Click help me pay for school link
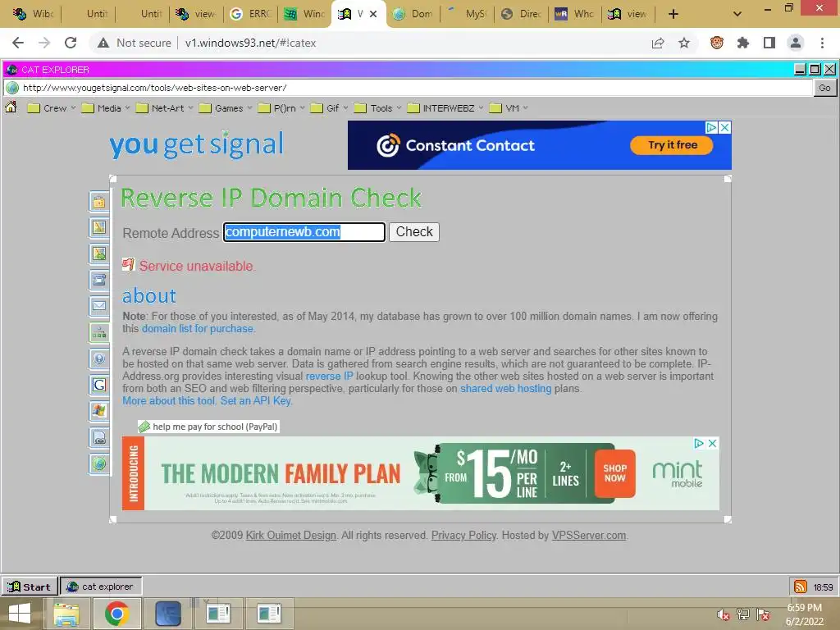 point(209,427)
